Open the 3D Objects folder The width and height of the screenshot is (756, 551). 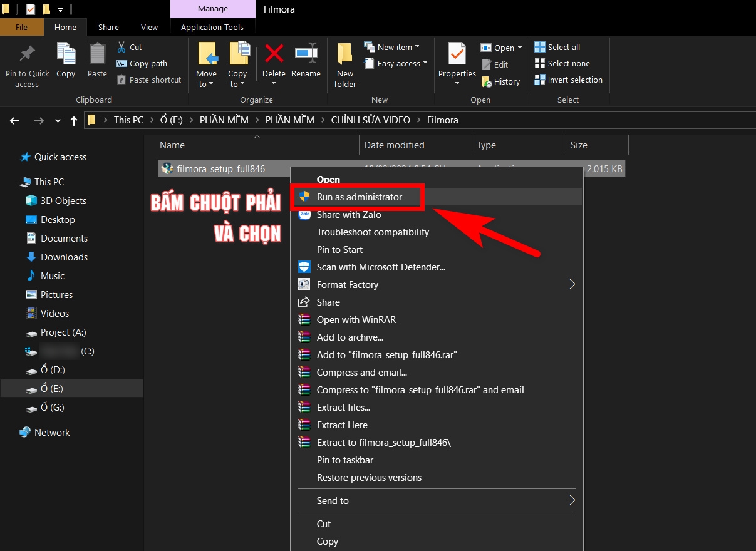(63, 200)
